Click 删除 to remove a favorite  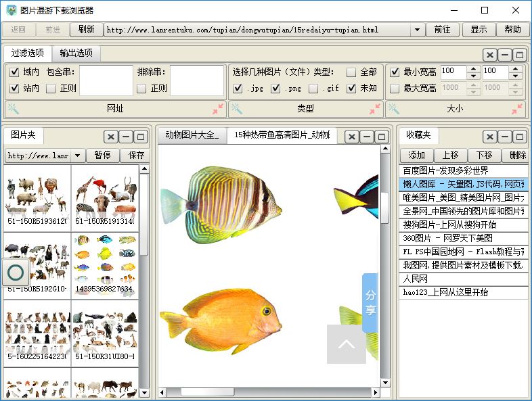[514, 156]
